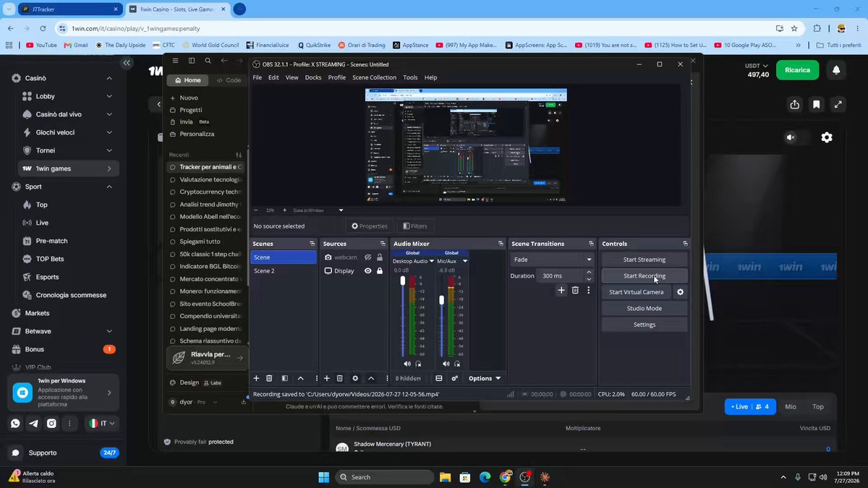The width and height of the screenshot is (868, 488).
Task: Adjust the Mic/Aux volume fader
Action: point(442,299)
